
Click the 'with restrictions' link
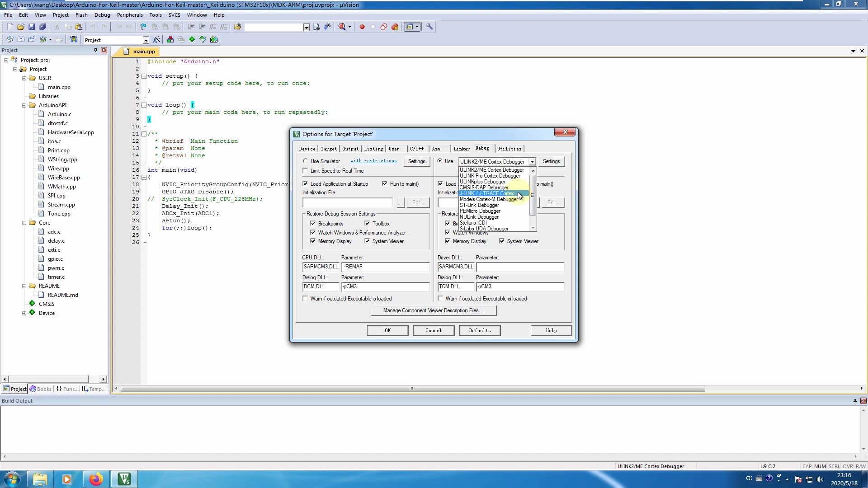click(x=373, y=161)
